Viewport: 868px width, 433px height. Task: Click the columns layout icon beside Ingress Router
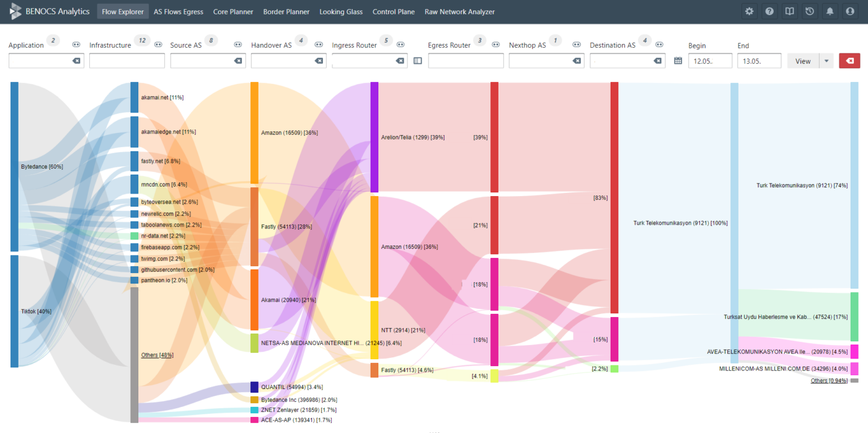pyautogui.click(x=418, y=61)
